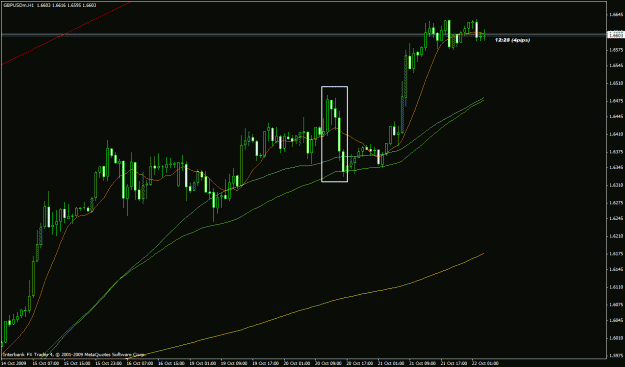Click the 14 Oct 2009 date label
The image size is (625, 367).
click(x=13, y=363)
